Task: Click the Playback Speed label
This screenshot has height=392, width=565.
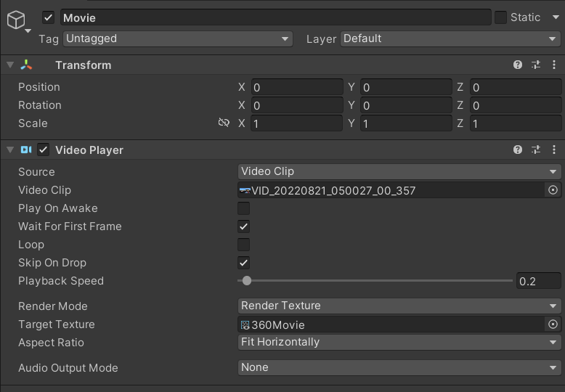Action: point(61,281)
